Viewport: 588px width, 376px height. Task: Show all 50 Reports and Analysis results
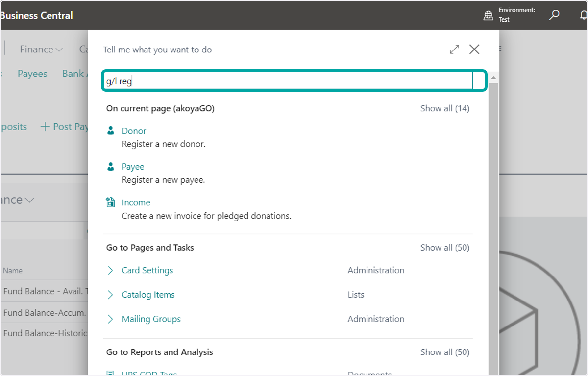pos(444,352)
